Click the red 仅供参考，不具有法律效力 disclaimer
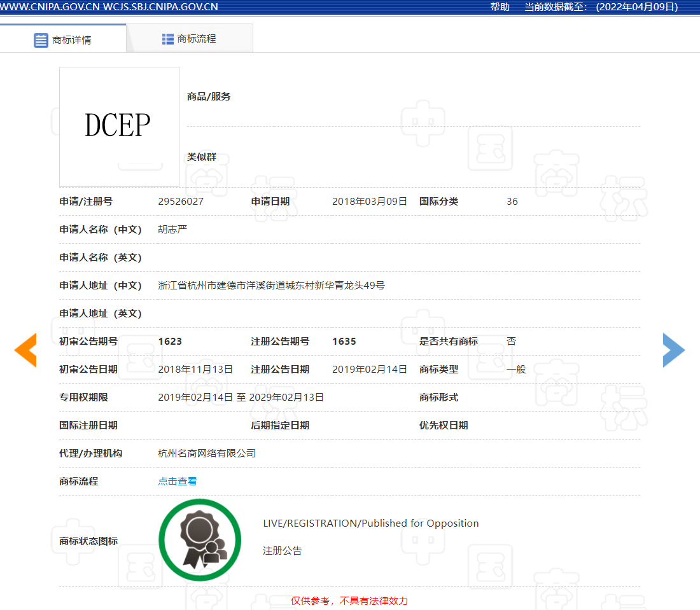This screenshot has height=610, width=700. [x=349, y=601]
